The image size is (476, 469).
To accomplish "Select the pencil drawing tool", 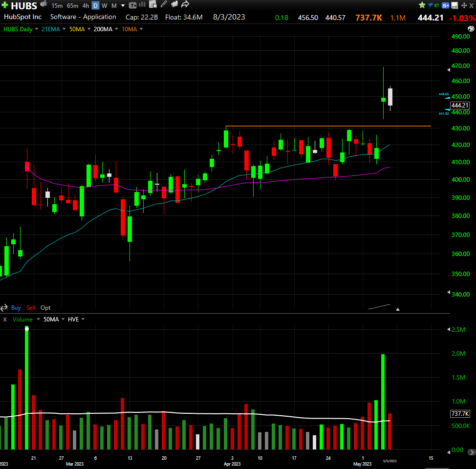I will 164,4.
